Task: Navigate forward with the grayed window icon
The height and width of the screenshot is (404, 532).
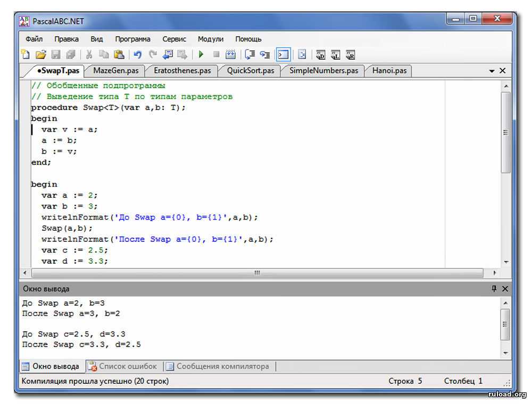Action: (x=182, y=54)
